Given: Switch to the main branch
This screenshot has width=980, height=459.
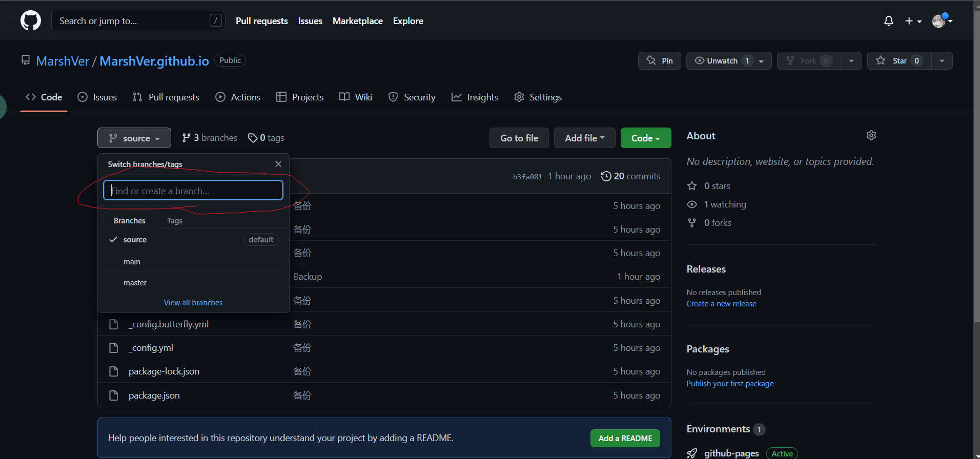Looking at the screenshot, I should [194, 262].
